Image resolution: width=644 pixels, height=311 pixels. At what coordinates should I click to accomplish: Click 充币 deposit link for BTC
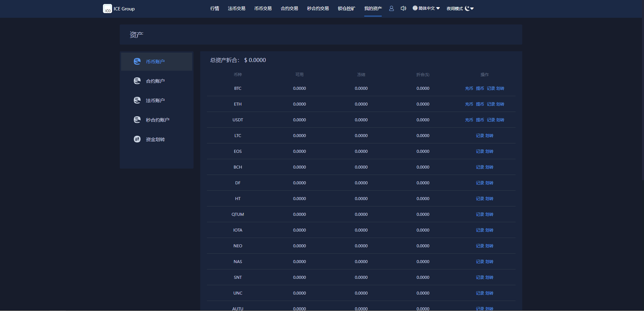469,88
